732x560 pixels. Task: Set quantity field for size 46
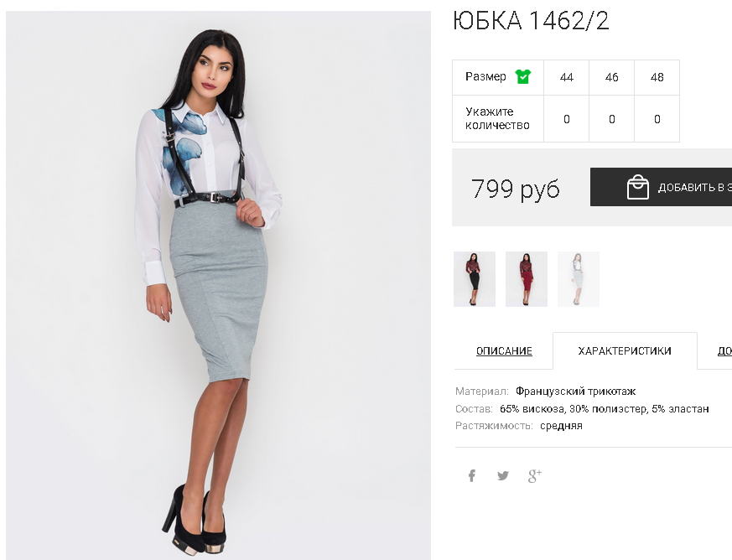coord(611,119)
